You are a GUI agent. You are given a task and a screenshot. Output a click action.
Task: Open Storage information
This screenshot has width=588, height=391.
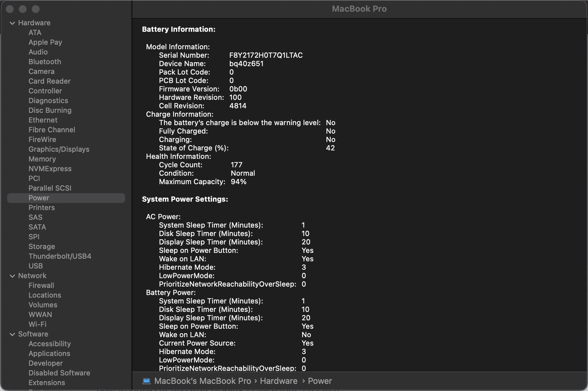tap(41, 247)
